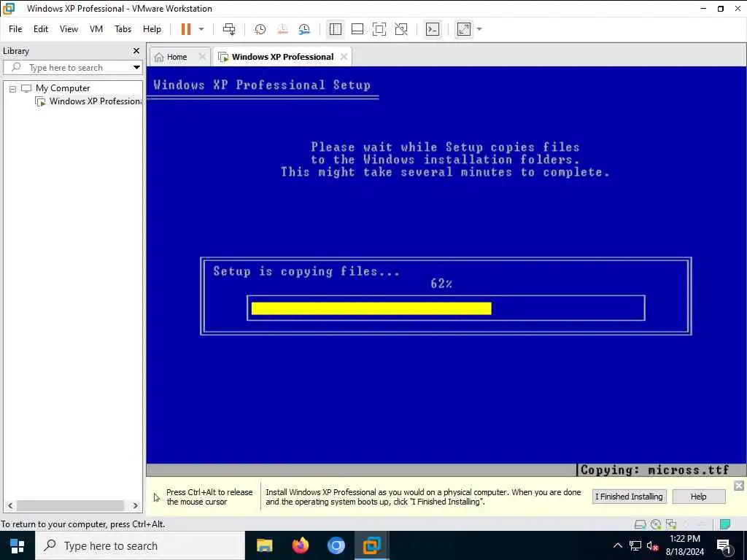Click the network tray icon

pos(635,545)
